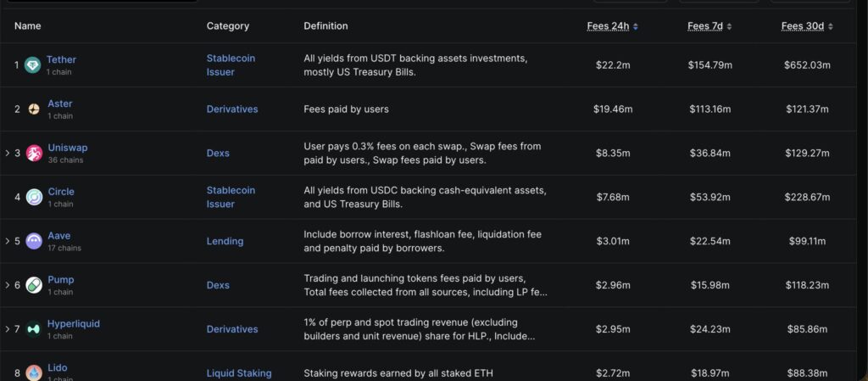Expand the Hyperliquid row arrow
The width and height of the screenshot is (868, 381).
(x=7, y=329)
